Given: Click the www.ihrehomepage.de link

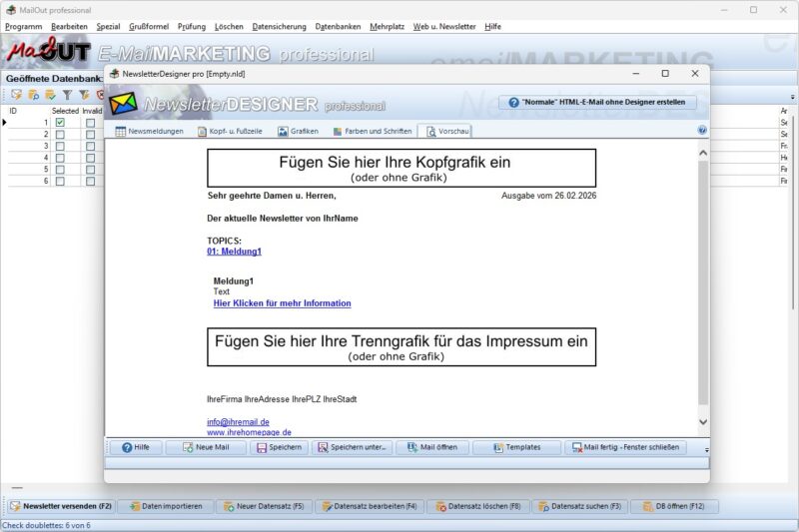Looking at the screenshot, I should pyautogui.click(x=249, y=432).
